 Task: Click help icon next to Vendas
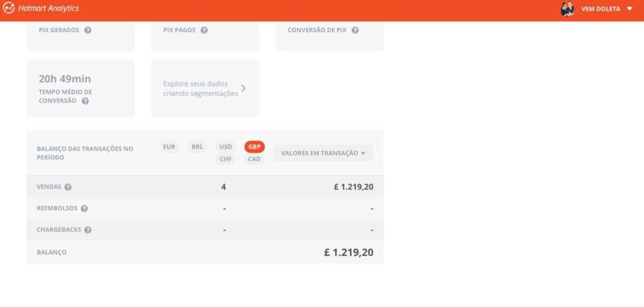click(68, 187)
